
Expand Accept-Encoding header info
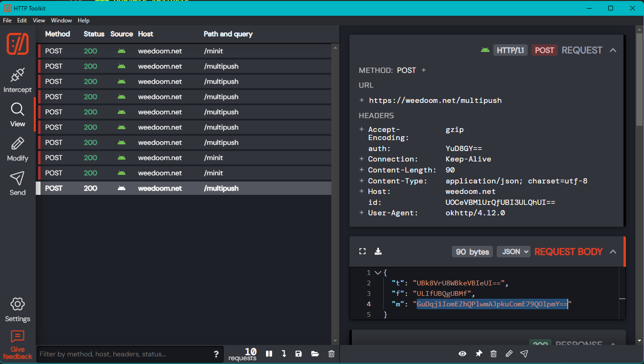point(362,130)
